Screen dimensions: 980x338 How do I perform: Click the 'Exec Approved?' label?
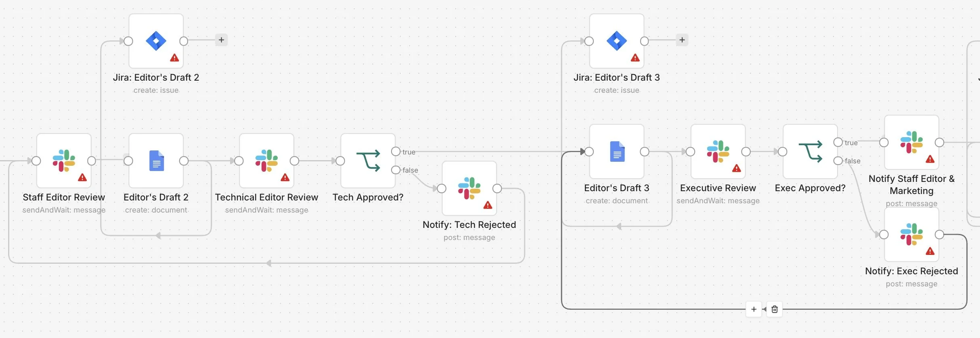click(810, 188)
